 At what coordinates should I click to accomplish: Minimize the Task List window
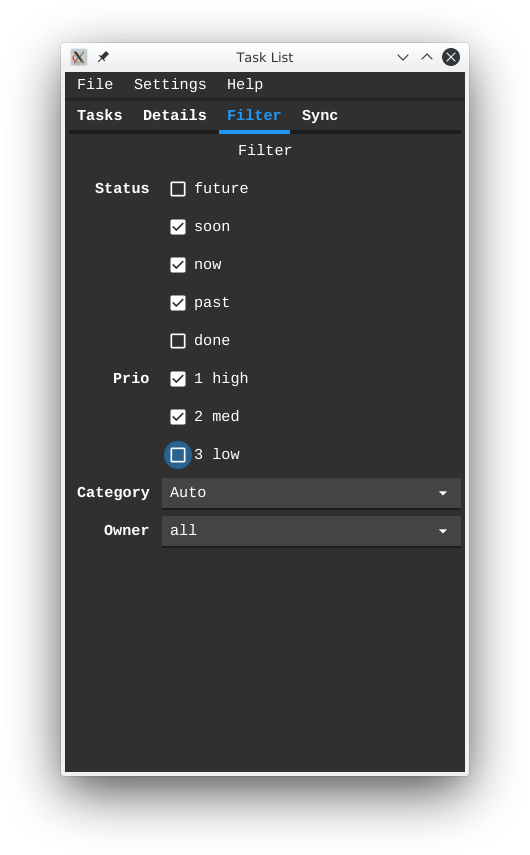point(402,57)
